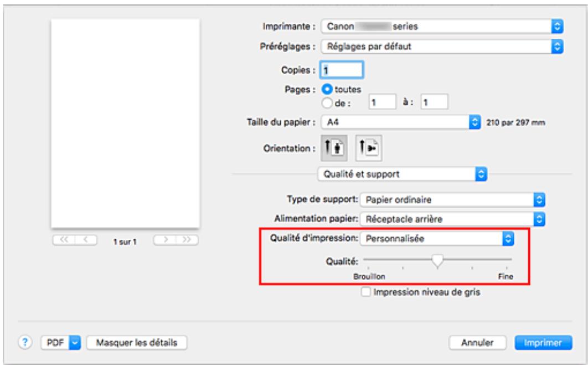Select the 'de' page range radio button
This screenshot has height=365, width=588.
click(x=327, y=103)
